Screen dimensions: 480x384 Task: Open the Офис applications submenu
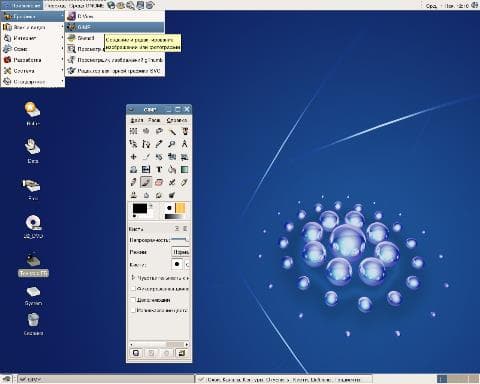pyautogui.click(x=33, y=49)
